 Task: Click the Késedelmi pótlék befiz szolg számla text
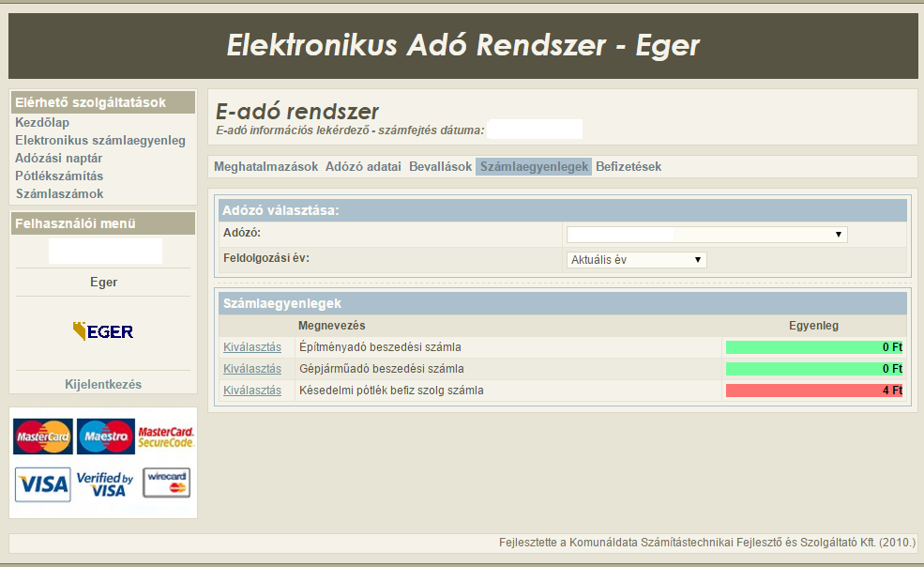pyautogui.click(x=391, y=391)
